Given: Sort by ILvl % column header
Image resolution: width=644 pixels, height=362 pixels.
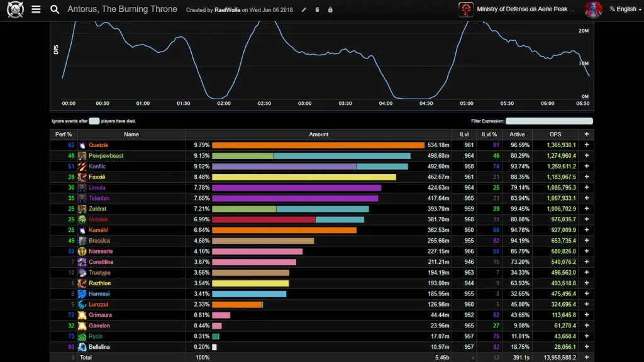Looking at the screenshot, I should tap(489, 134).
